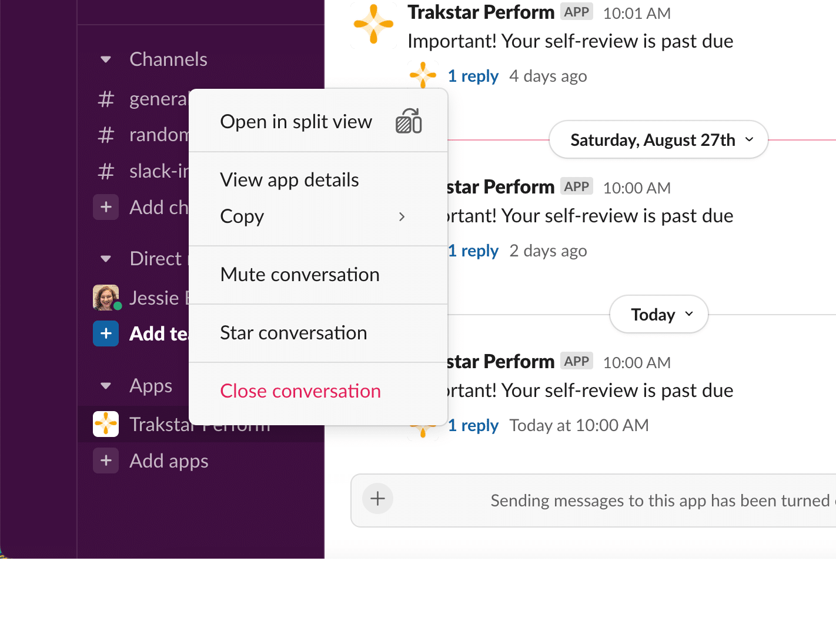The height and width of the screenshot is (644, 836).
Task: Click the plus icon beside Add apps
Action: coord(106,461)
